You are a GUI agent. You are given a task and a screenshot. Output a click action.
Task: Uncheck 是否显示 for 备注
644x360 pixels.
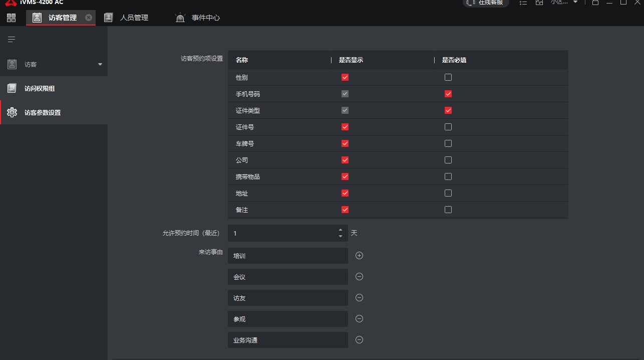point(345,210)
